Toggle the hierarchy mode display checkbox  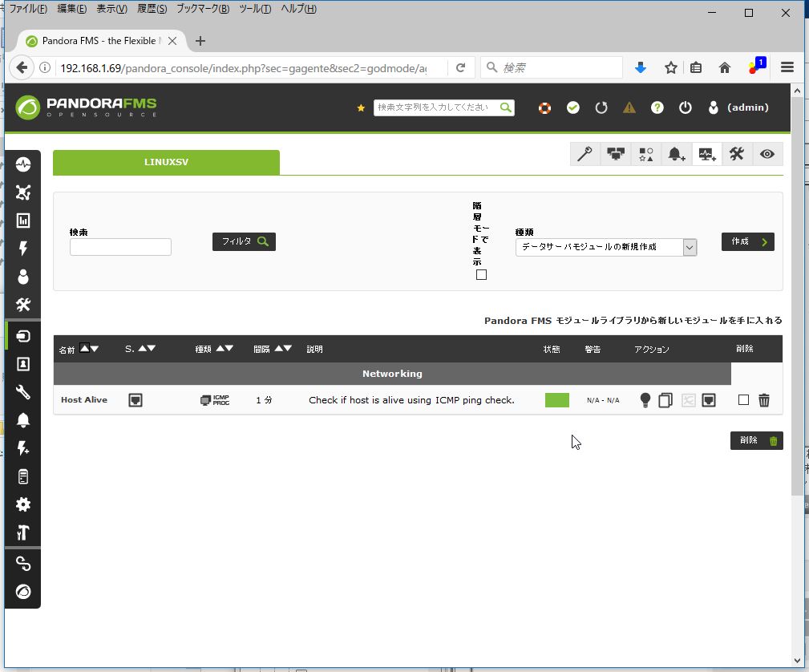coord(481,274)
